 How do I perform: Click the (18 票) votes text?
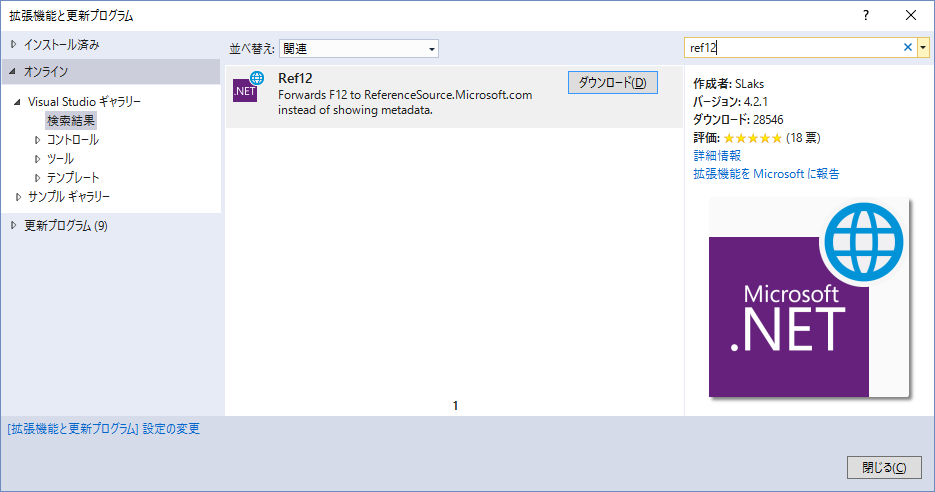tap(803, 138)
